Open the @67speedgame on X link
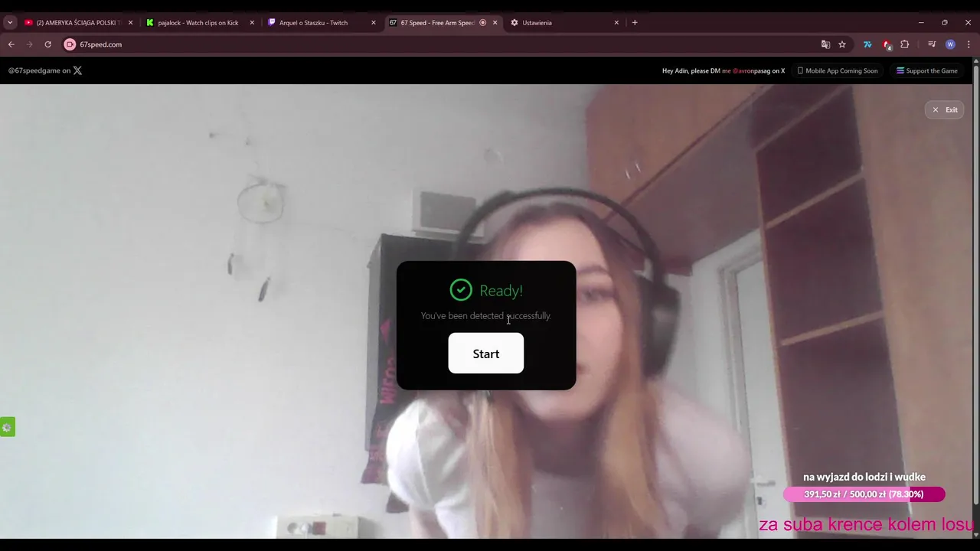Viewport: 980px width, 551px height. click(45, 70)
